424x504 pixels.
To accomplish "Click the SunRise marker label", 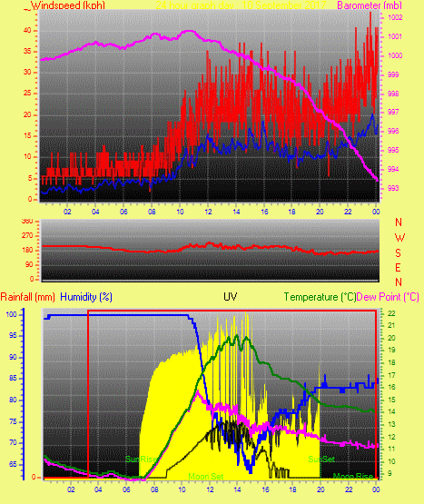I will (x=141, y=459).
